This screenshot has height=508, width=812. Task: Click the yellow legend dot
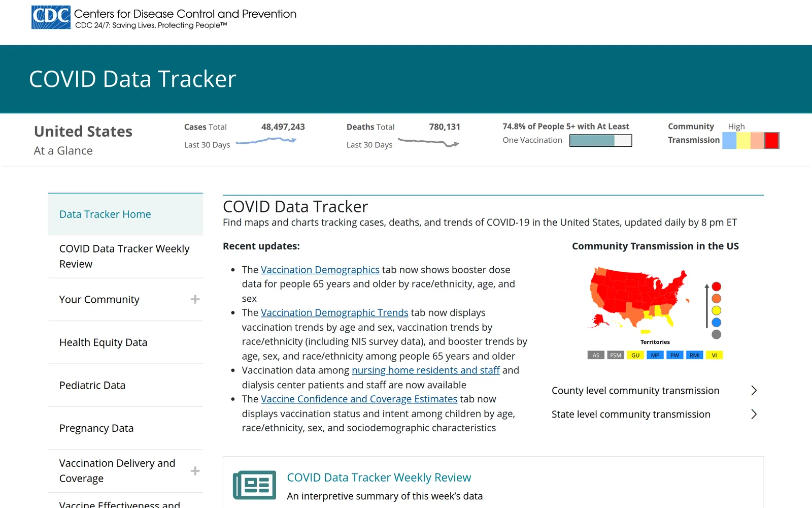tap(717, 310)
